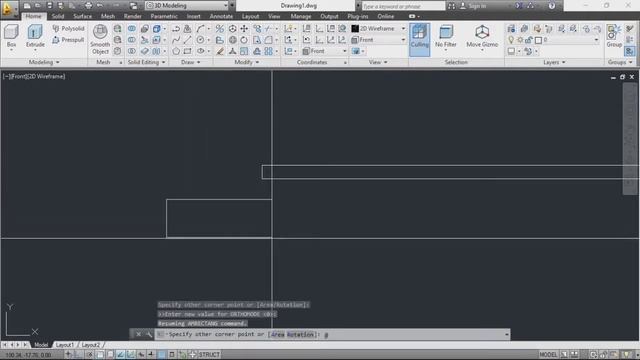The image size is (640, 360).
Task: Choose the Polysolid tool
Action: 68,29
